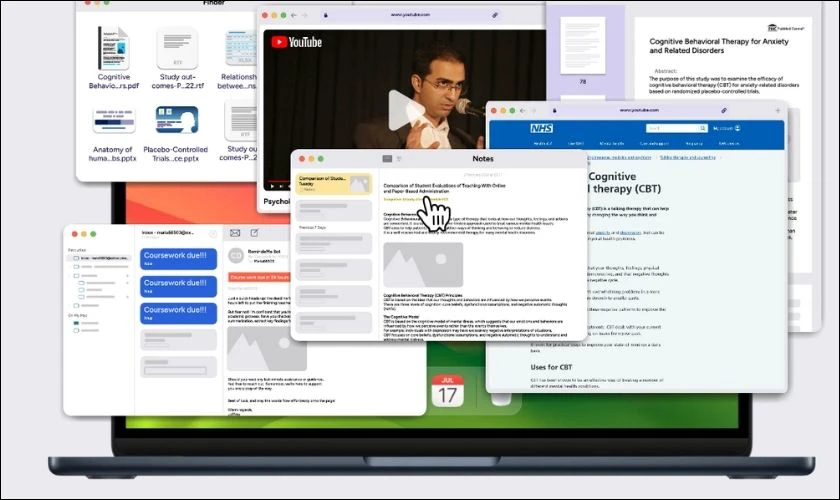Toggle sidebar view icon in Notes toolbar
840x500 pixels.
[x=387, y=159]
